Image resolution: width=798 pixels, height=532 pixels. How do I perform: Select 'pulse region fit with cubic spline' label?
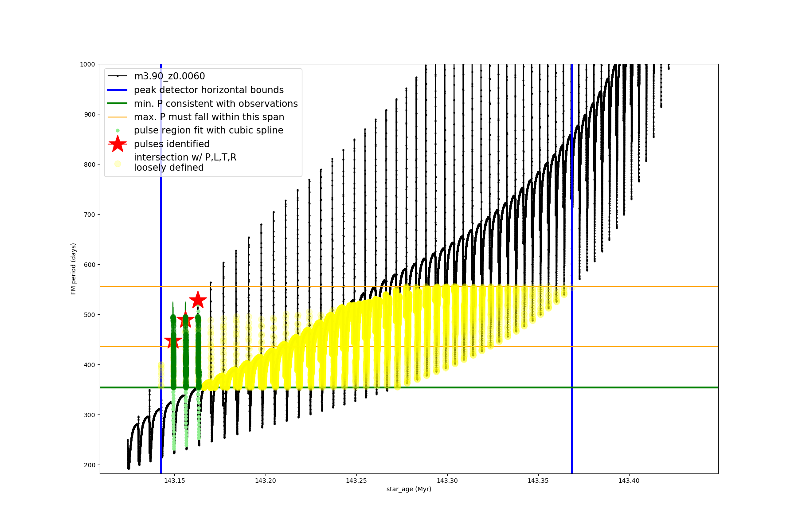coord(208,130)
